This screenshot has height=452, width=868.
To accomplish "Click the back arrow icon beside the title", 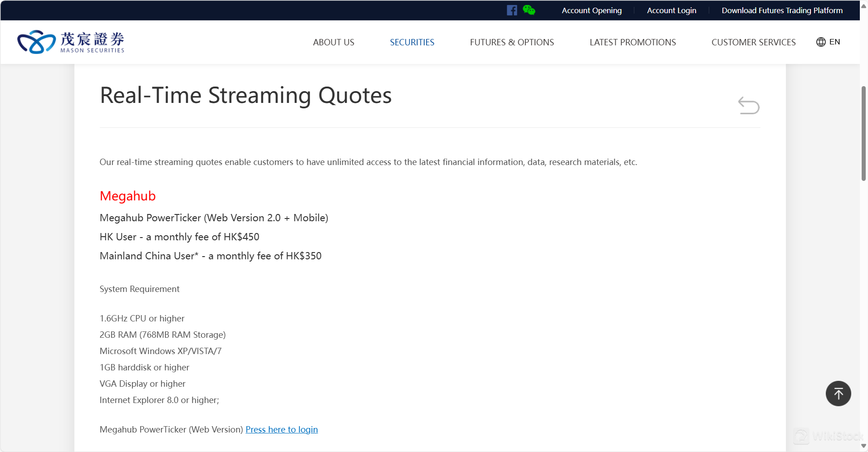I will pos(748,106).
